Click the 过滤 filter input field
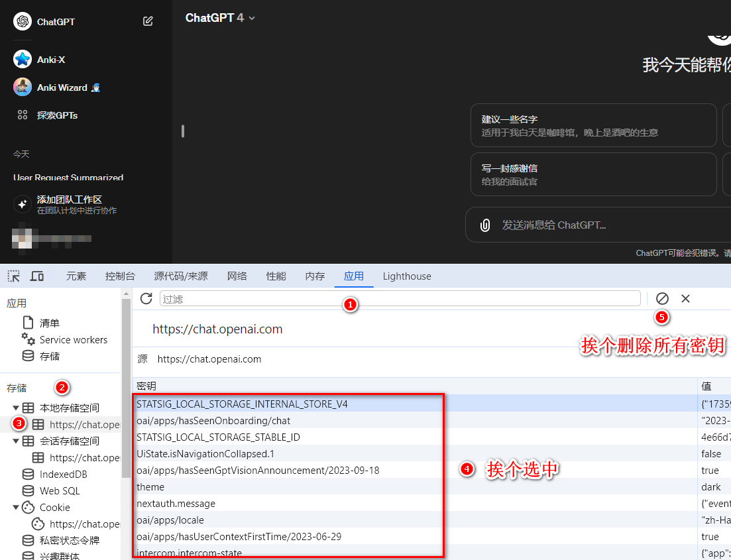This screenshot has width=731, height=560. [400, 298]
